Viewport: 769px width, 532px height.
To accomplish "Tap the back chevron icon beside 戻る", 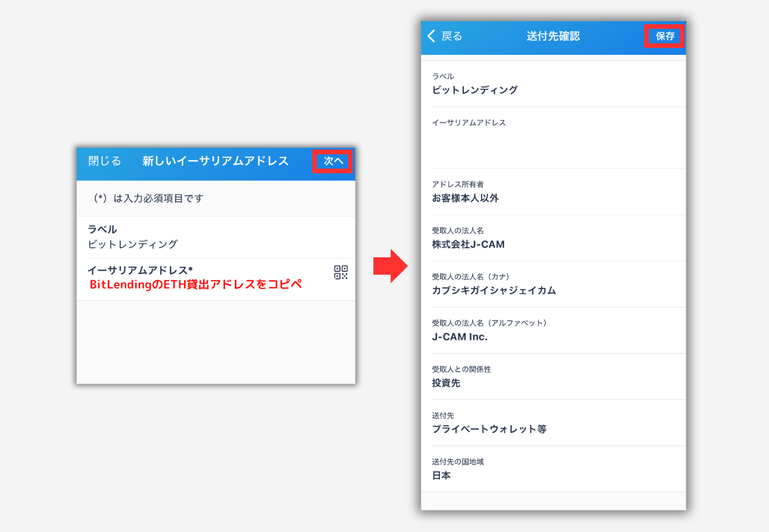I will 431,36.
